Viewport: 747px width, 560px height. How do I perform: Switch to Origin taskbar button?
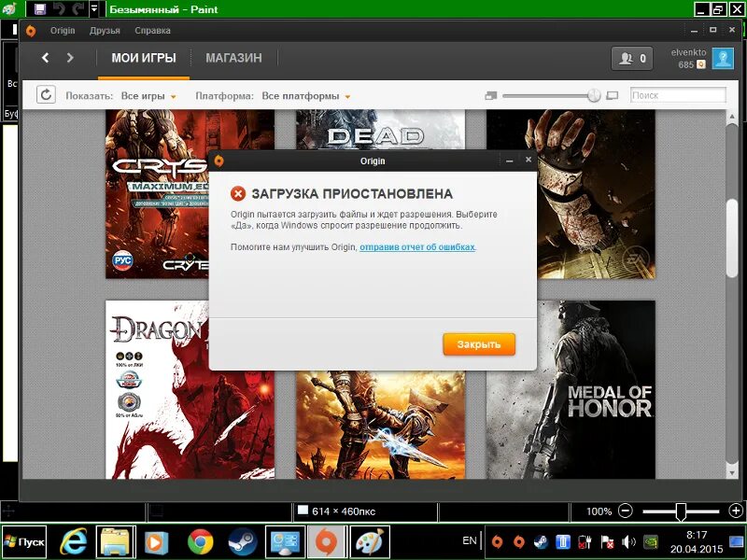pos(327,542)
